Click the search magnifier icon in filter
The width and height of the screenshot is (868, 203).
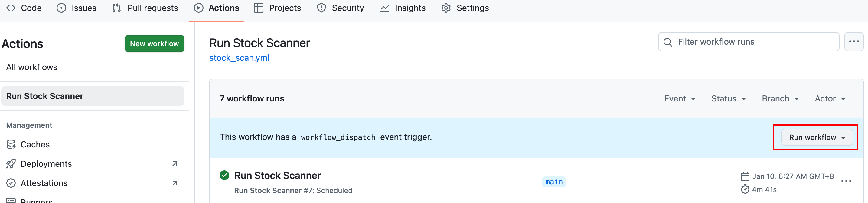667,42
